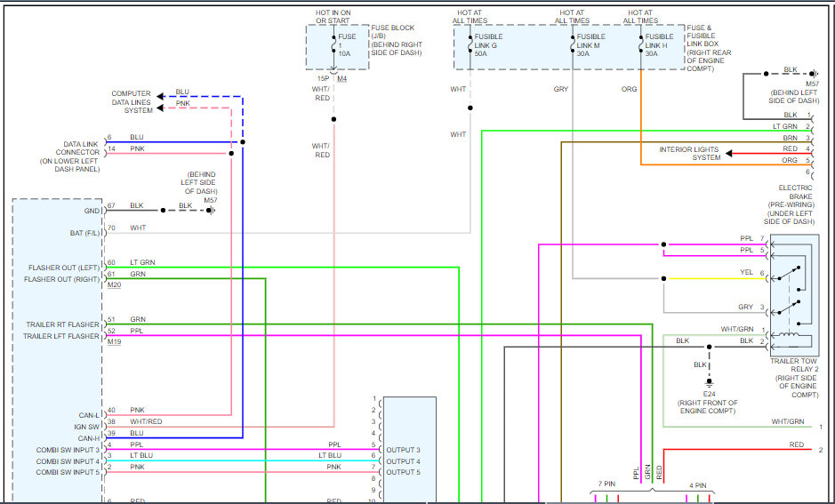
Task: Select the Computer Data Lines System label
Action: point(131,102)
